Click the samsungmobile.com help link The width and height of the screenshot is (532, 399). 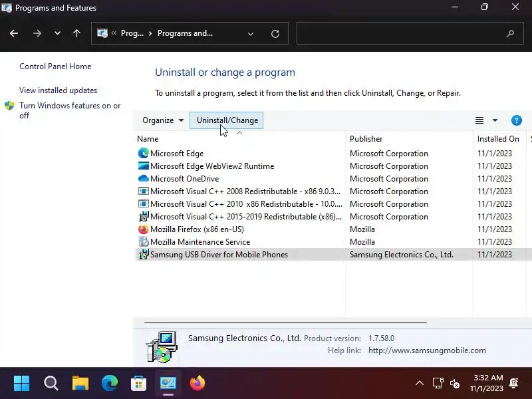427,350
